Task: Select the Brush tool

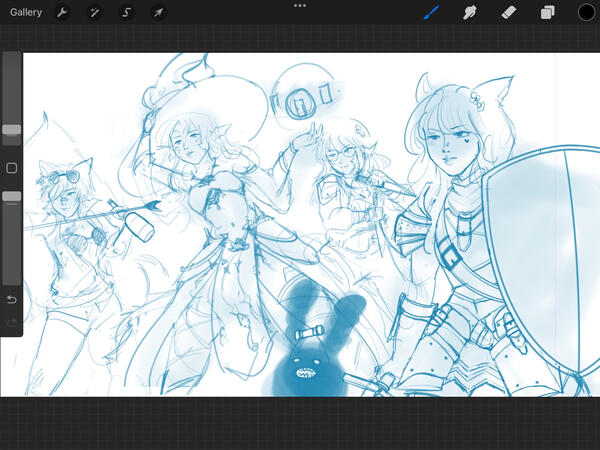Action: point(431,13)
